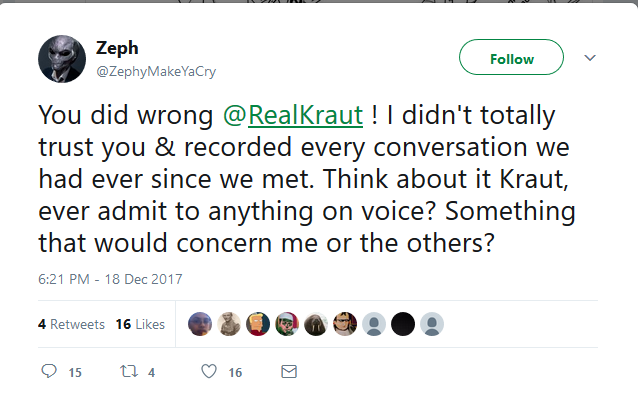Viewport: 638px width, 405px height.
Task: View the 4 Retweets list
Action: click(x=71, y=324)
